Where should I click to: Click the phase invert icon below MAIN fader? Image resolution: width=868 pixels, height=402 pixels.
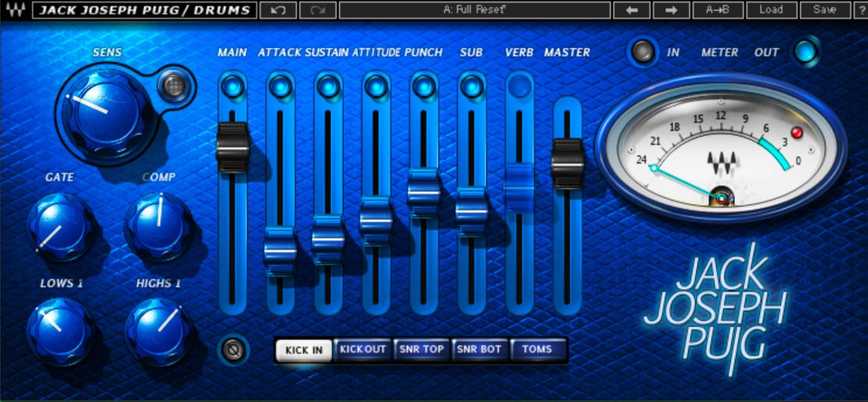(x=233, y=350)
